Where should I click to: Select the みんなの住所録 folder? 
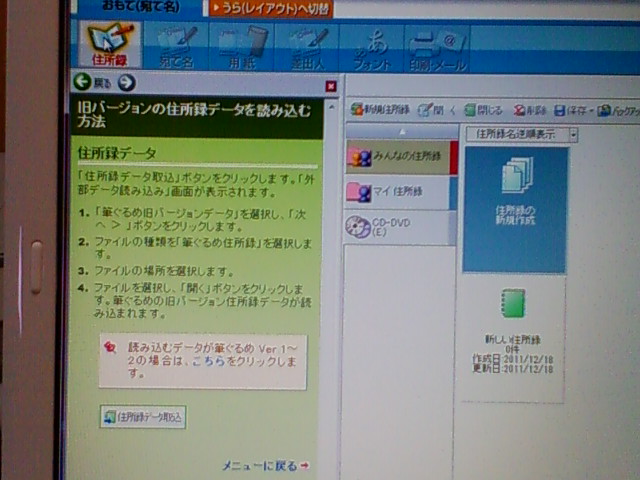coord(402,157)
